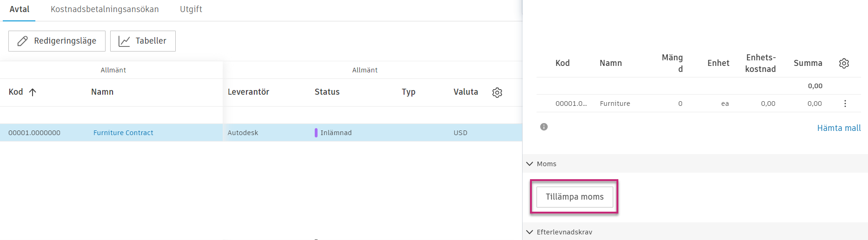
Task: Click the Enhetskostnad column header
Action: pyautogui.click(x=760, y=63)
